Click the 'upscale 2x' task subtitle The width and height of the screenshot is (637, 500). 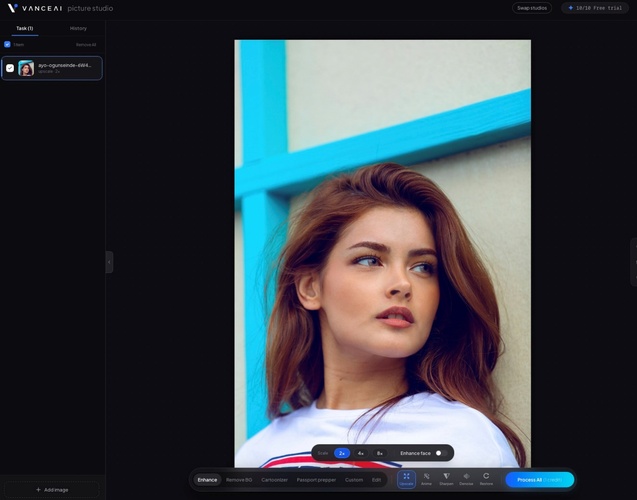pos(49,71)
